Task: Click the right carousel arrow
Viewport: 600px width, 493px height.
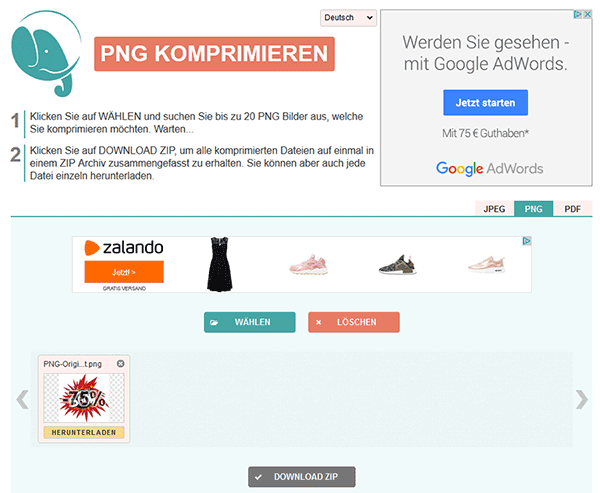Action: pos(582,400)
